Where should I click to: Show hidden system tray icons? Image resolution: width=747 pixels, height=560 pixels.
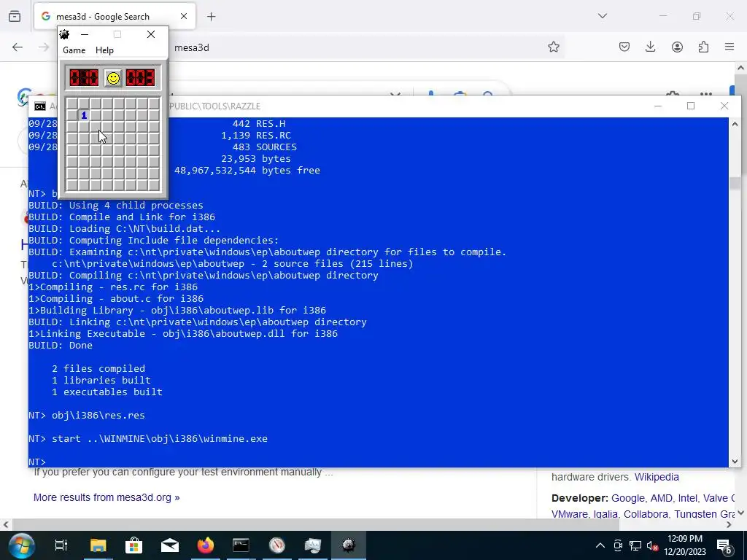(x=600, y=545)
